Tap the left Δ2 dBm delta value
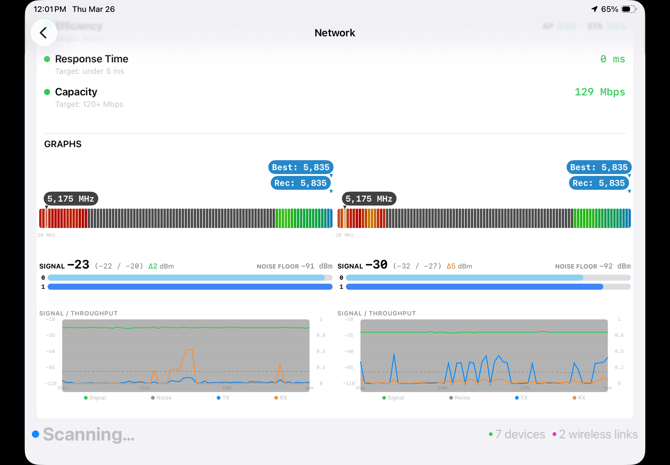670x465 pixels. click(161, 266)
